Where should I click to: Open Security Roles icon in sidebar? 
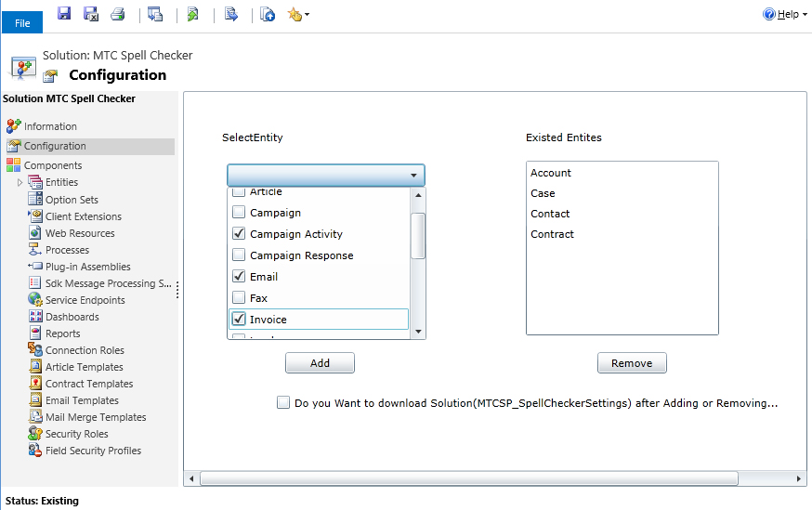tap(35, 434)
